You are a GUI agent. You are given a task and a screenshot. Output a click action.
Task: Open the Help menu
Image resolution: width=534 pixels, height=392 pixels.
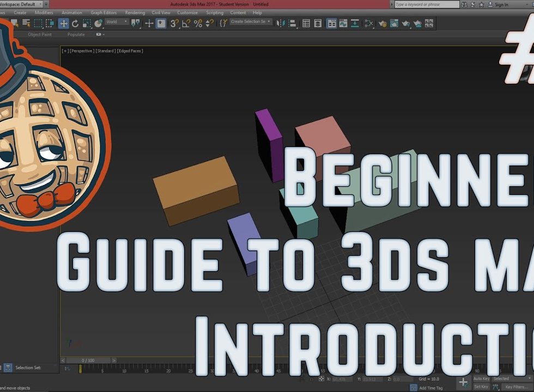coord(257,13)
